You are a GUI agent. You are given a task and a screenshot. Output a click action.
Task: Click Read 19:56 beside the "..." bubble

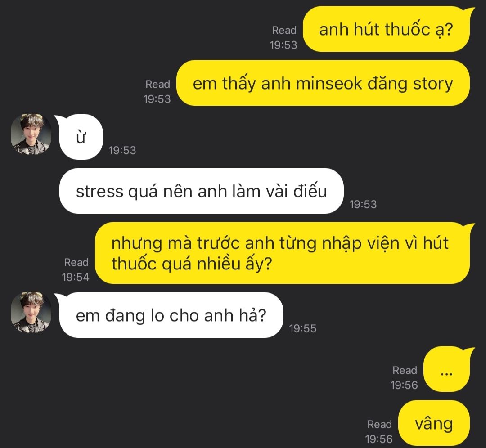(404, 377)
